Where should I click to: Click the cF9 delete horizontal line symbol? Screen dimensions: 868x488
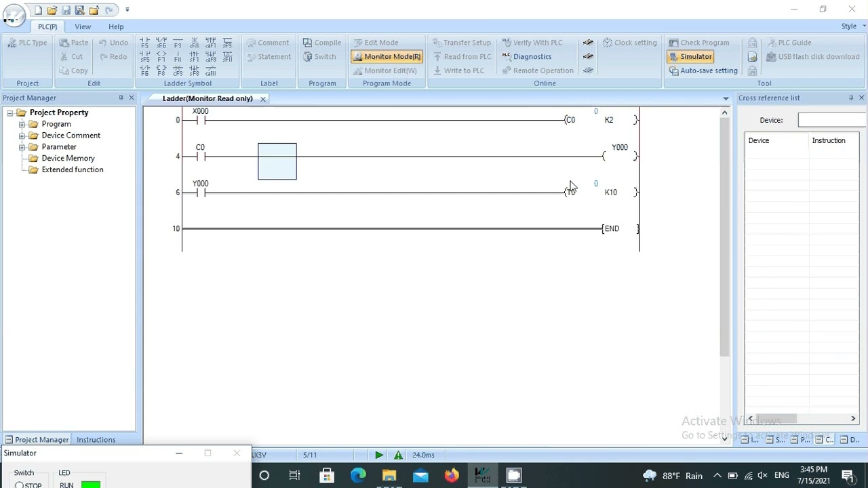tap(178, 70)
